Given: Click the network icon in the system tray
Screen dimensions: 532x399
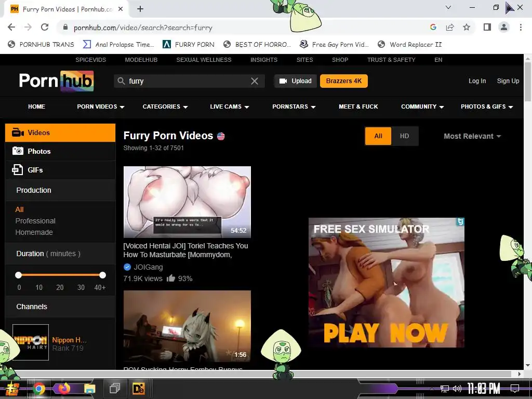Looking at the screenshot, I should (445, 389).
